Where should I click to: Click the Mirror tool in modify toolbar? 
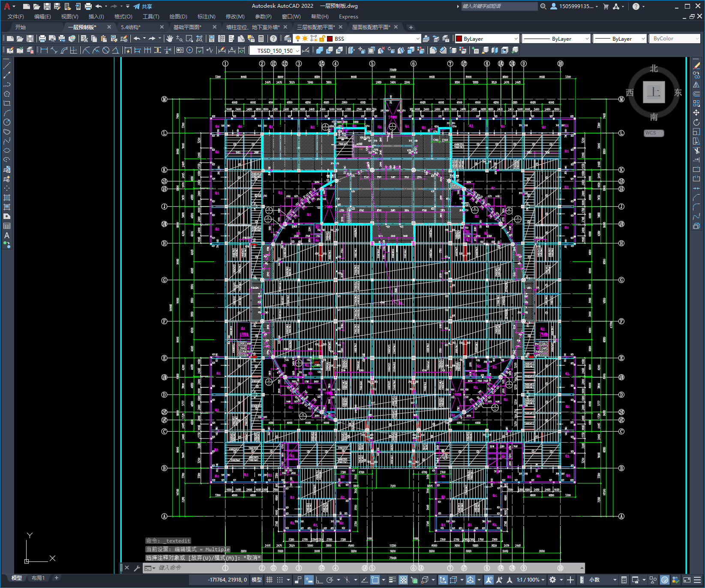(x=696, y=84)
